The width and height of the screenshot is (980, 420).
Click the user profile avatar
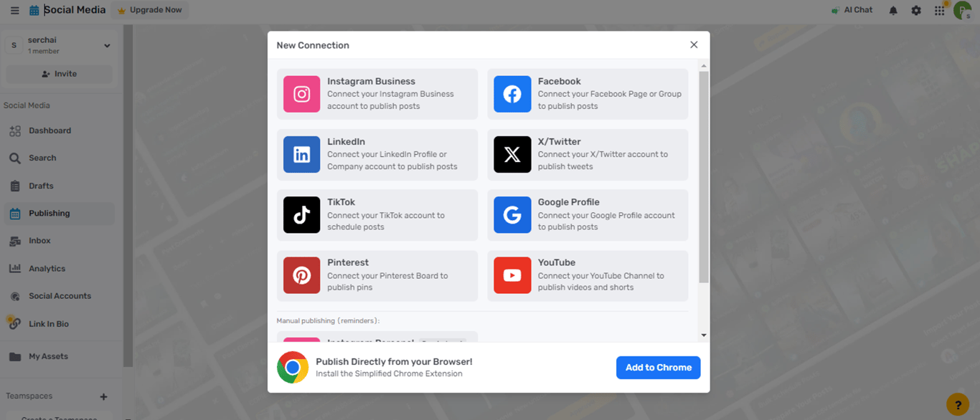[962, 10]
